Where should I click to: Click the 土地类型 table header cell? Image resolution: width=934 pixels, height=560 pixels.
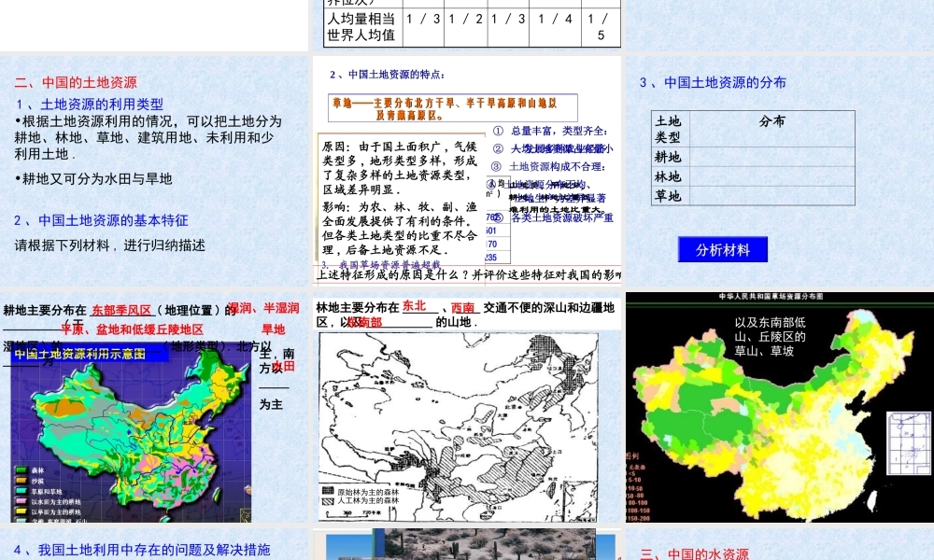[x=670, y=129]
